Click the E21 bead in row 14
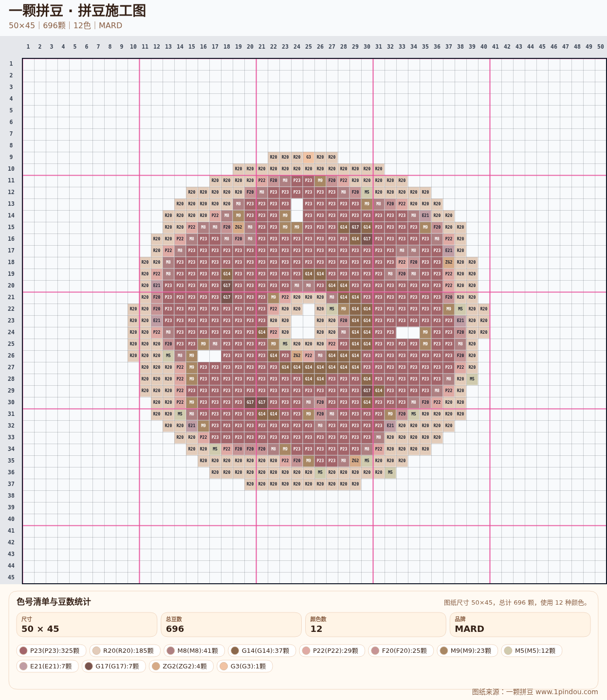607x700 pixels. coord(425,216)
